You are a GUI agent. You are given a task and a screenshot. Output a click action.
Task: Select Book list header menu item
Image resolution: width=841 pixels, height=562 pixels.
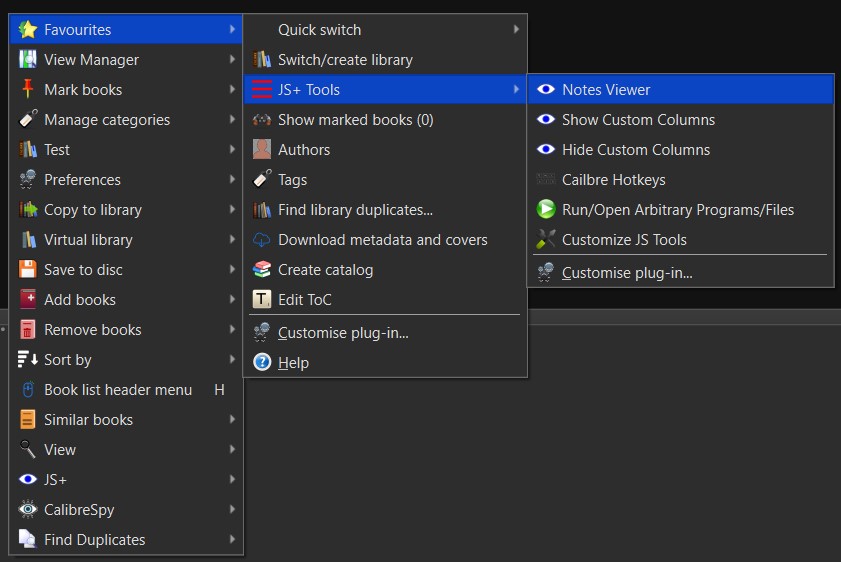point(118,390)
